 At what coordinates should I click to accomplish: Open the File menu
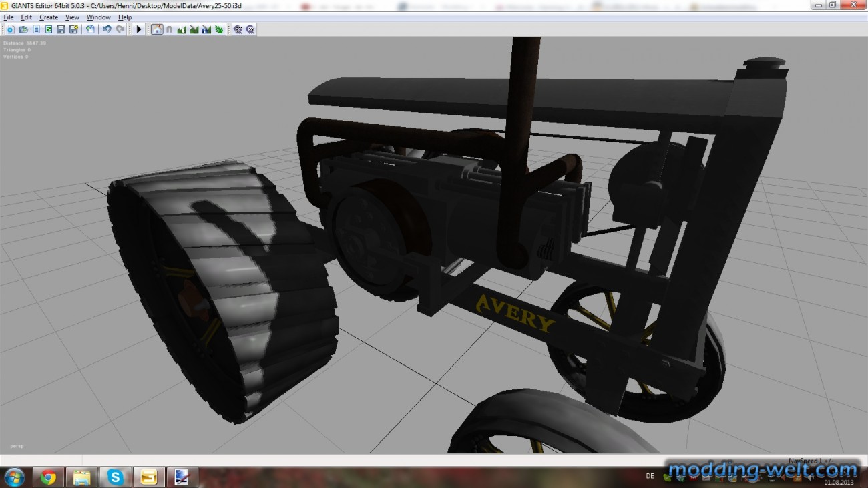[9, 17]
